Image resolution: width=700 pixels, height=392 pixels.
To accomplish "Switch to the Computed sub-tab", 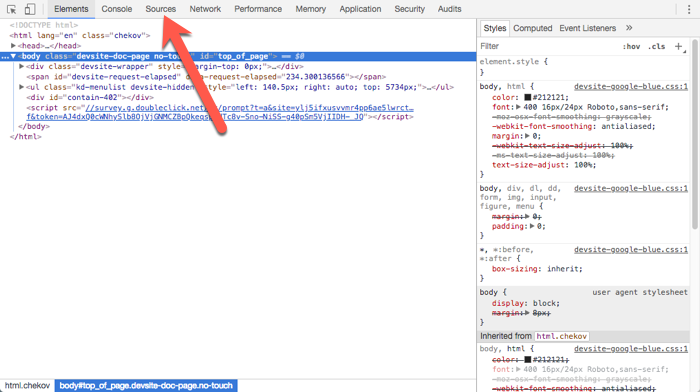I will [x=533, y=28].
